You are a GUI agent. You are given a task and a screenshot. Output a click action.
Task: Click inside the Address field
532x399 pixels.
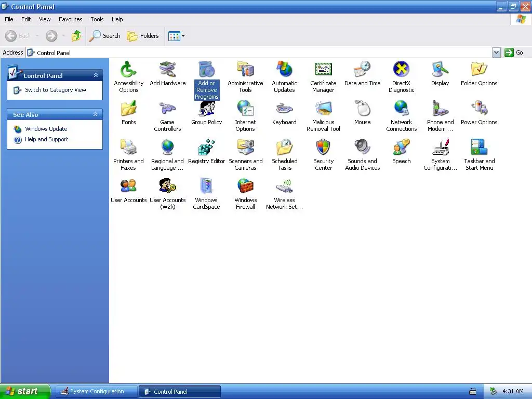pos(259,52)
